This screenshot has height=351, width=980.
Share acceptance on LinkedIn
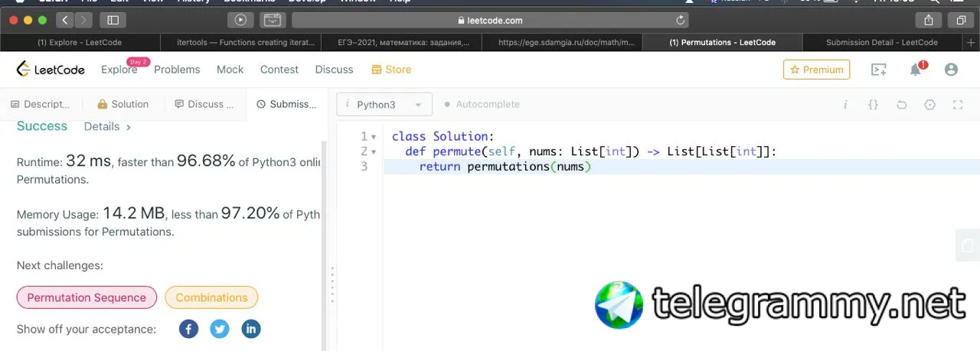pyautogui.click(x=251, y=329)
